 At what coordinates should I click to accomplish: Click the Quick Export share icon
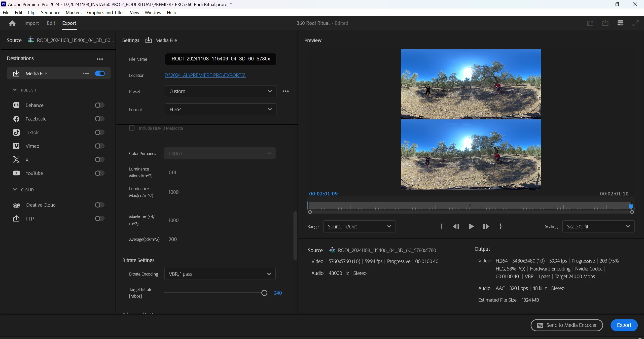click(x=605, y=23)
